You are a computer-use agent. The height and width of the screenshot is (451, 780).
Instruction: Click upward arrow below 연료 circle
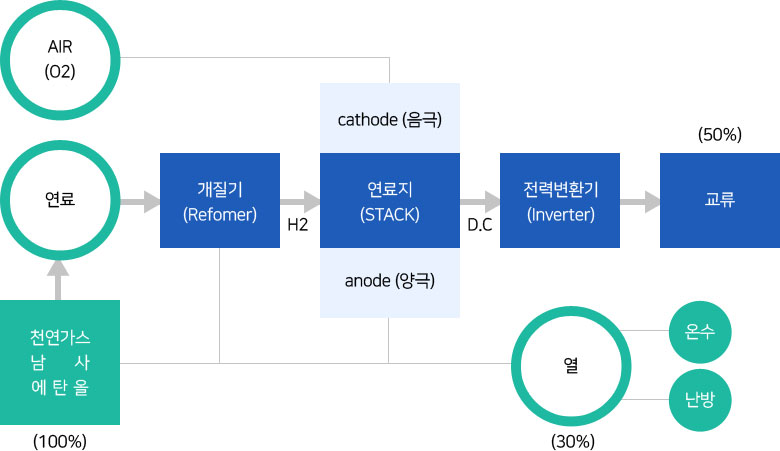coord(60,280)
